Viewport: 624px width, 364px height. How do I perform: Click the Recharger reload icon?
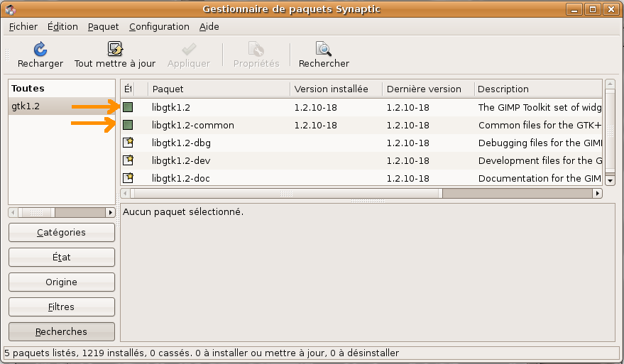(40, 49)
